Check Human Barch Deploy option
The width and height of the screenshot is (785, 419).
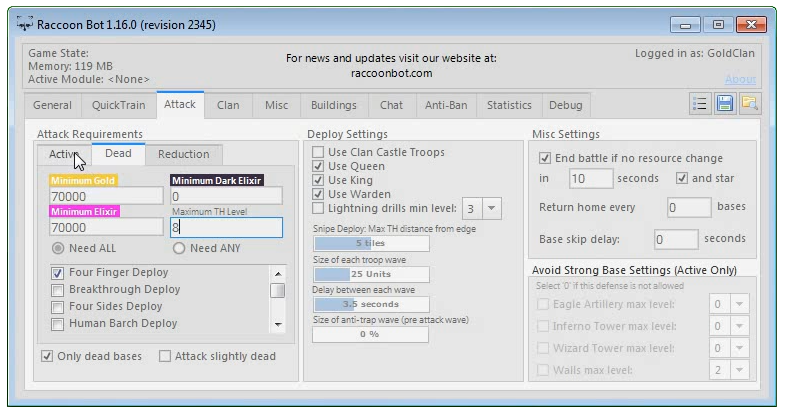(58, 324)
